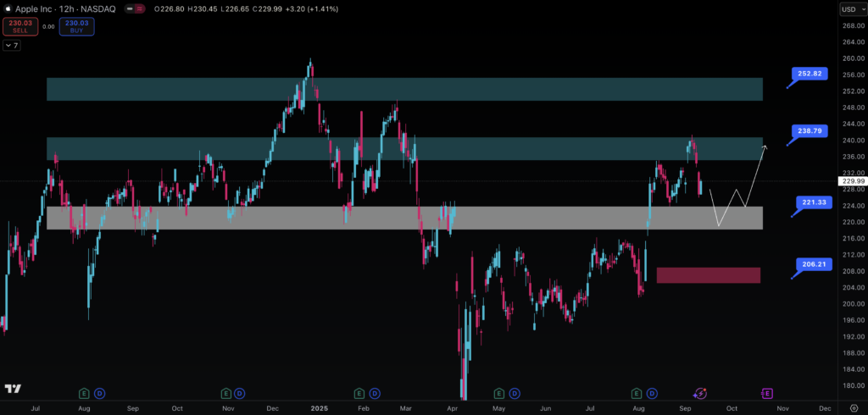Screen dimensions: 868x415
Task: Click the 248.00 price axis label
Action: pos(853,108)
